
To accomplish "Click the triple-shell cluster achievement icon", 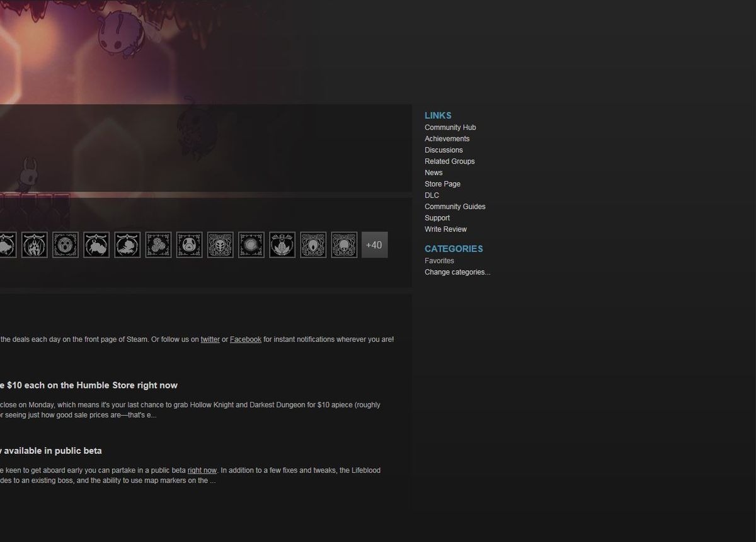I will (x=158, y=245).
